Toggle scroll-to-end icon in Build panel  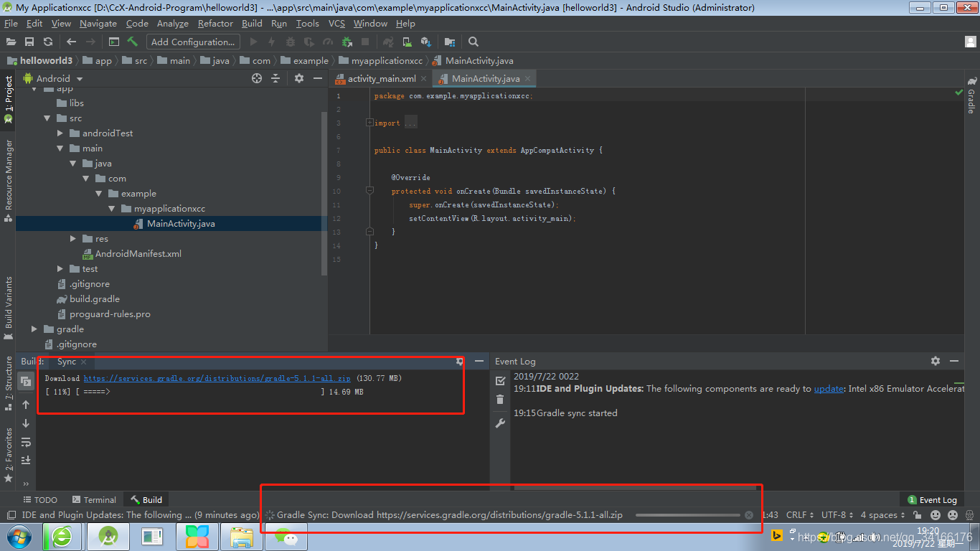point(26,460)
